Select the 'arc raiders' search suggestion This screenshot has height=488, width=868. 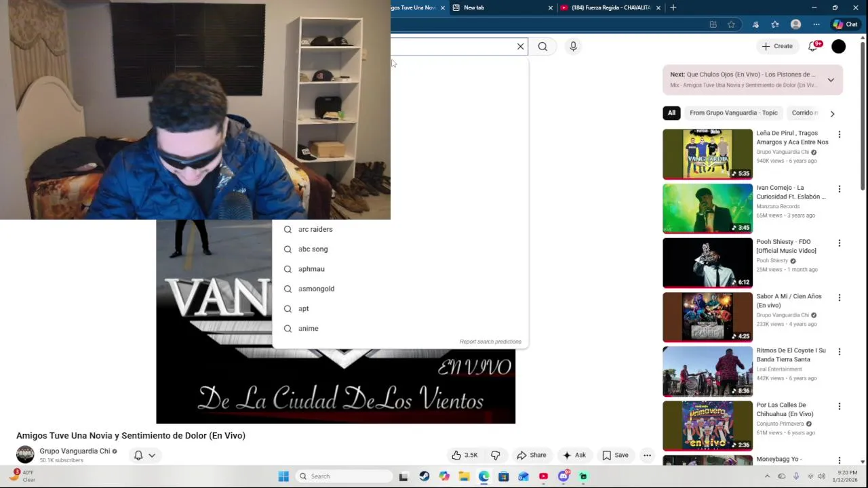tap(400, 229)
